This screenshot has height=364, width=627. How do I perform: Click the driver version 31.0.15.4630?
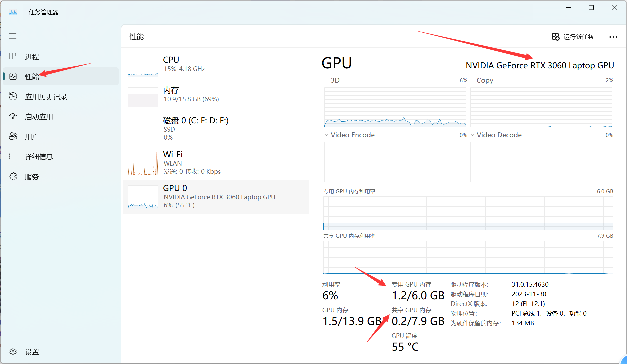(x=530, y=285)
